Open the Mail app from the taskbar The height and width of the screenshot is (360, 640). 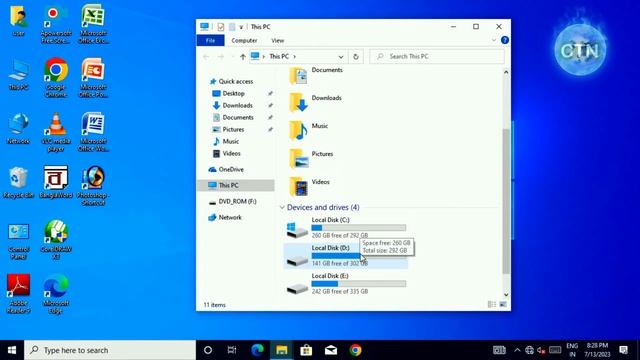coord(331,350)
